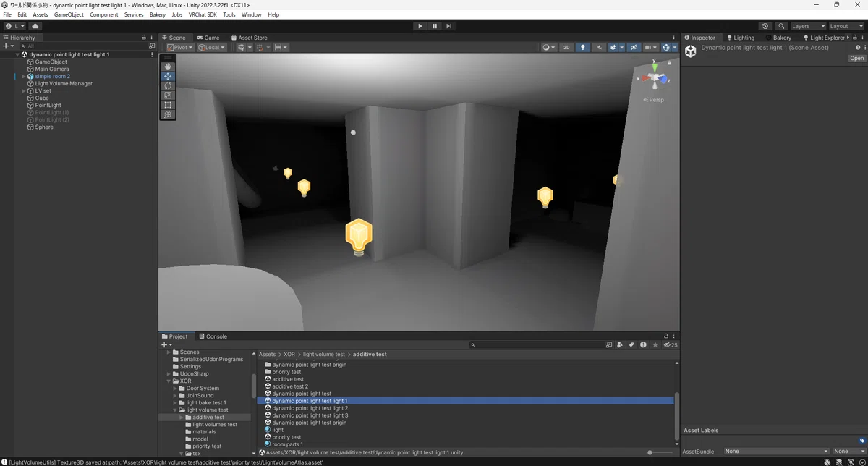Image resolution: width=868 pixels, height=466 pixels.
Task: Click the Project search input field
Action: pyautogui.click(x=536, y=345)
